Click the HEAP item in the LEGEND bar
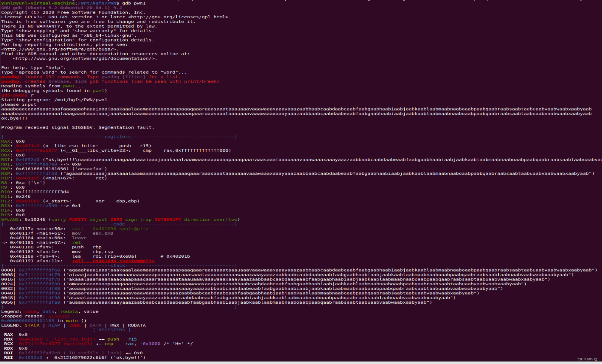 point(54,325)
